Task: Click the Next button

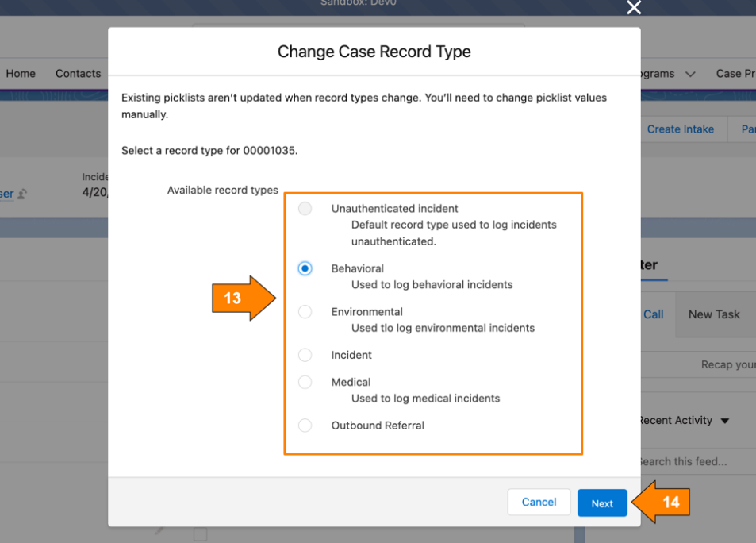Action: coord(601,502)
